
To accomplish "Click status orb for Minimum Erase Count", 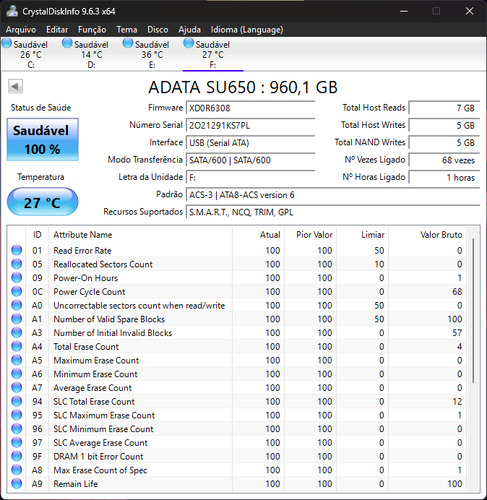I will point(17,374).
